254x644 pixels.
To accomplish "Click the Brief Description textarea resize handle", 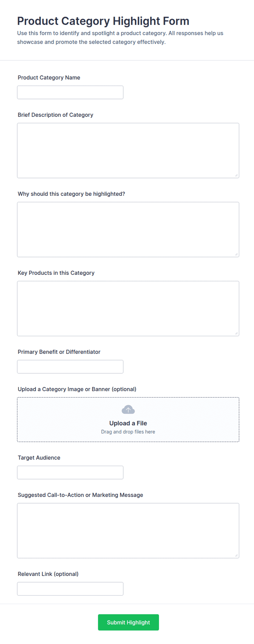I will pyautogui.click(x=236, y=175).
